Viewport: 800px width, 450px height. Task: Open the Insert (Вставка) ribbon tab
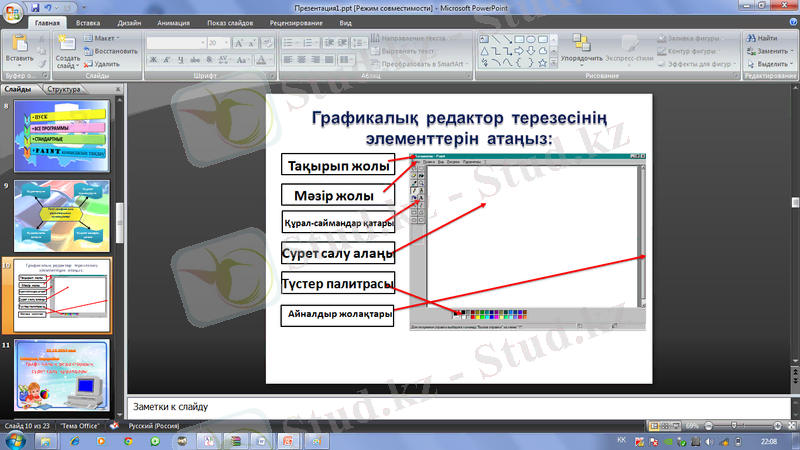(87, 21)
